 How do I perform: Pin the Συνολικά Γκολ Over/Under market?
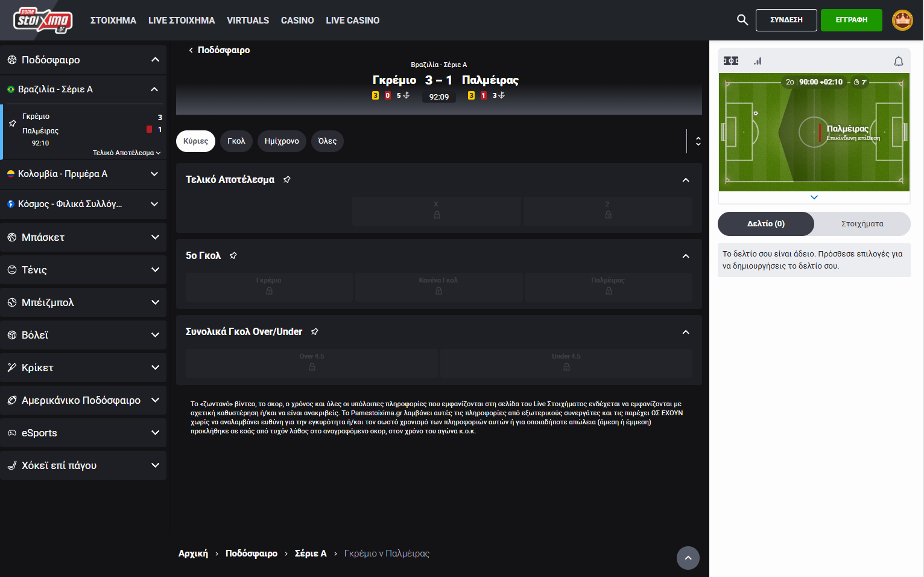pyautogui.click(x=315, y=332)
